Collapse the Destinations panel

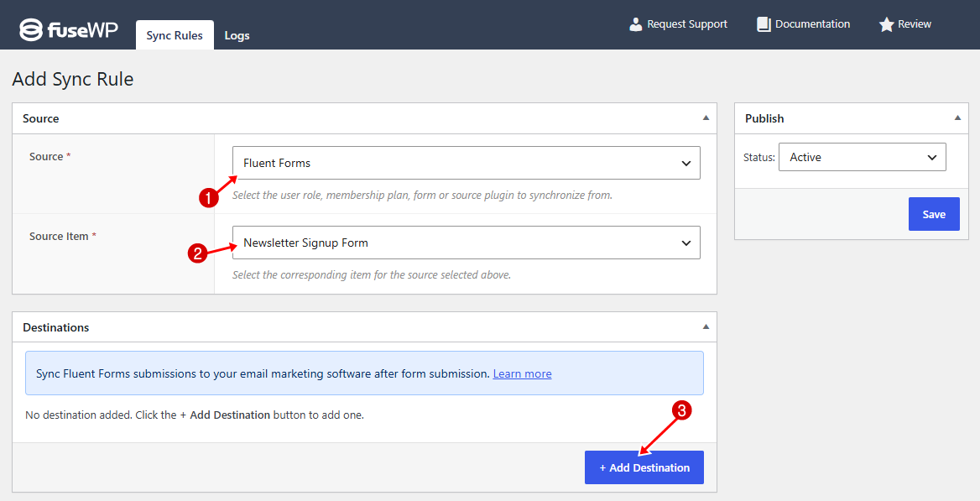click(706, 326)
